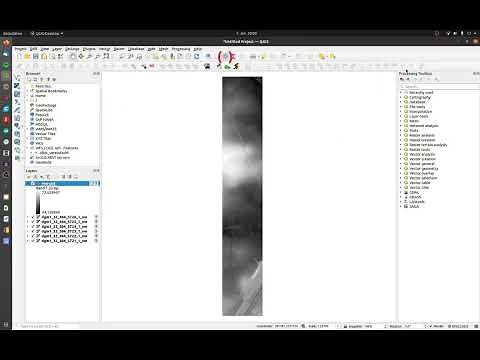Expand the GDAL provider in toolbox
This screenshot has height=360, width=480.
(x=401, y=192)
